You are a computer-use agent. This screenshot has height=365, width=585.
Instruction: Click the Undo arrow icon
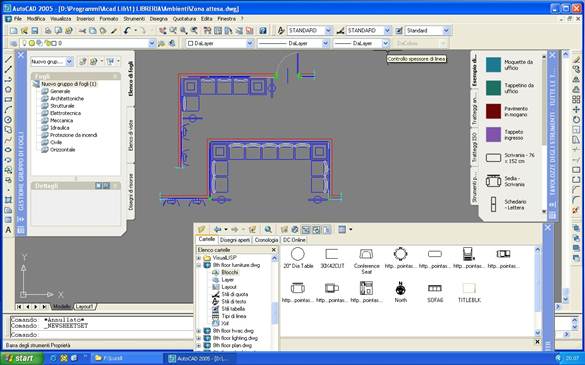[127, 31]
